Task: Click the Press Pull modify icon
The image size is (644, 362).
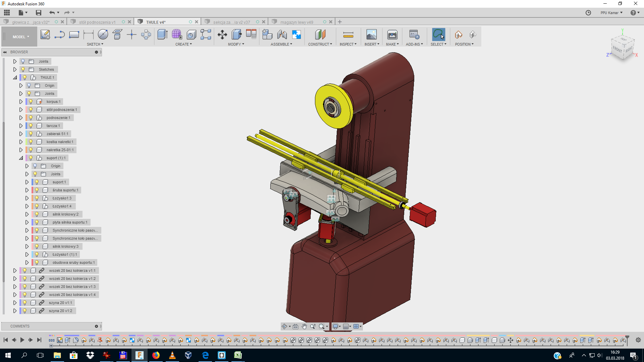Action: pyautogui.click(x=236, y=35)
